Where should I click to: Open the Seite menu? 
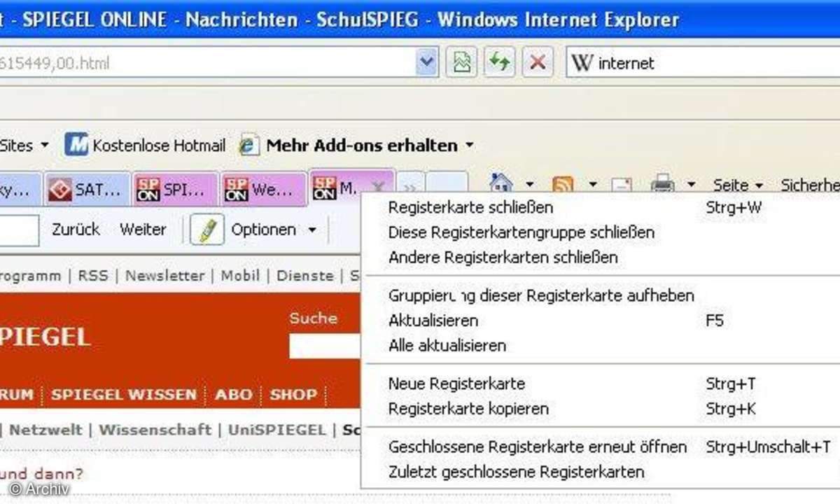coord(738,185)
